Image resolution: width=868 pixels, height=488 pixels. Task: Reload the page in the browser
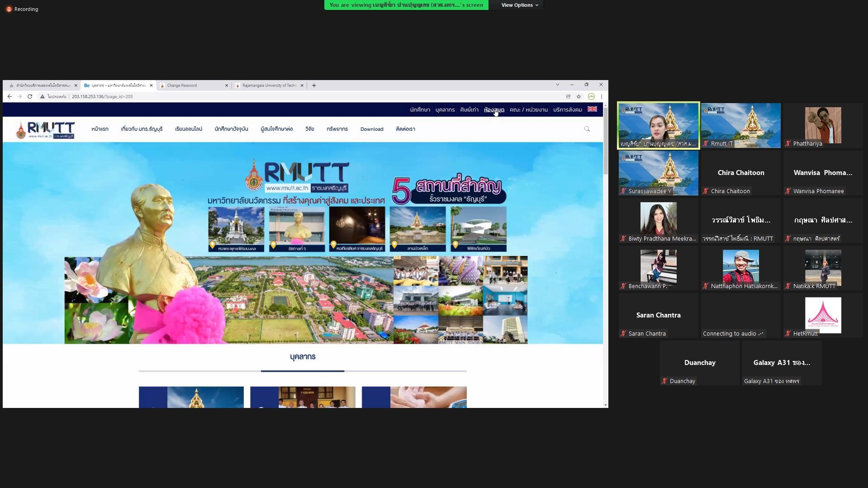point(30,96)
